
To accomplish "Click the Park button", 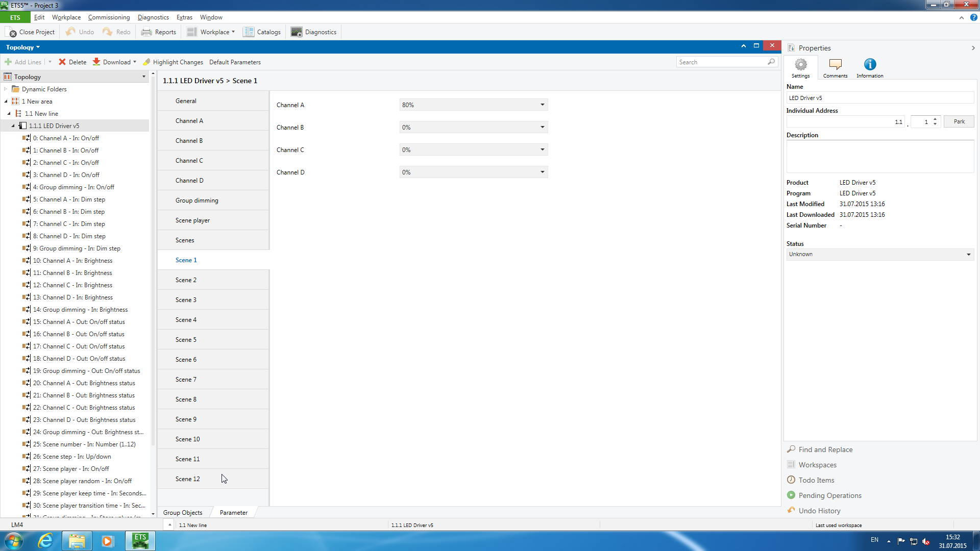I will coord(959,121).
